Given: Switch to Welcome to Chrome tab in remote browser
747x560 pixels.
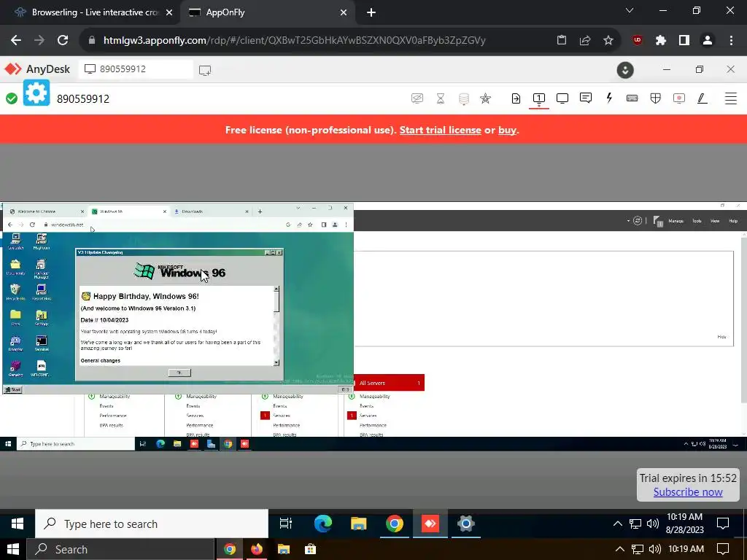Looking at the screenshot, I should 47,211.
